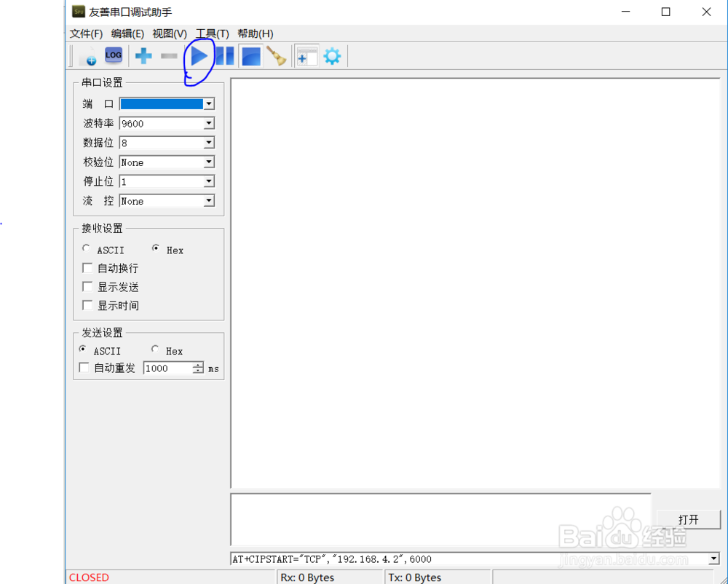The height and width of the screenshot is (584, 728).
Task: Click the Rx: 0 Bytes counter
Action: [307, 577]
